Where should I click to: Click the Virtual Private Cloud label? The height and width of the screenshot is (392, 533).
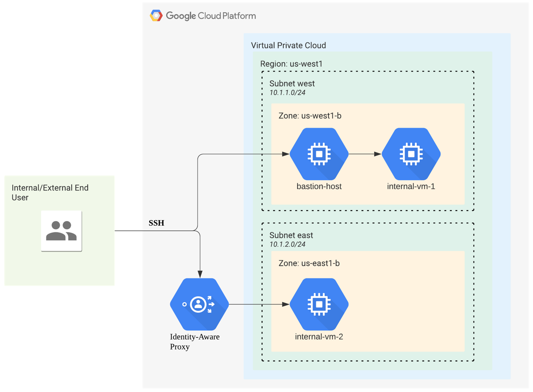[288, 46]
